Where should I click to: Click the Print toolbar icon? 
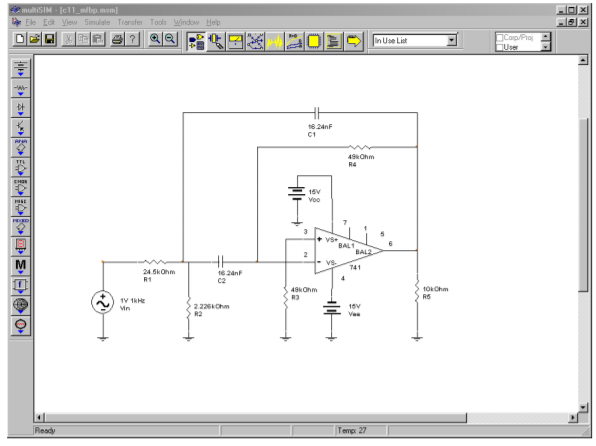pyautogui.click(x=117, y=39)
